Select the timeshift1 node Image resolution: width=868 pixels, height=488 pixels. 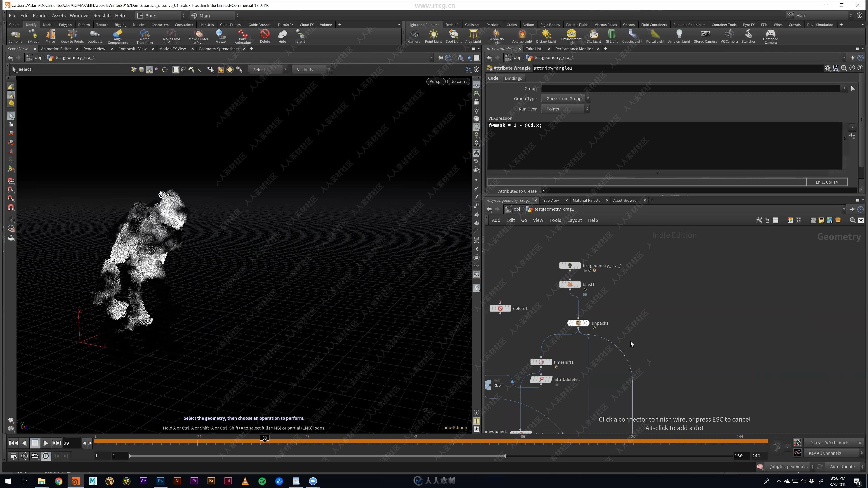[x=541, y=362]
